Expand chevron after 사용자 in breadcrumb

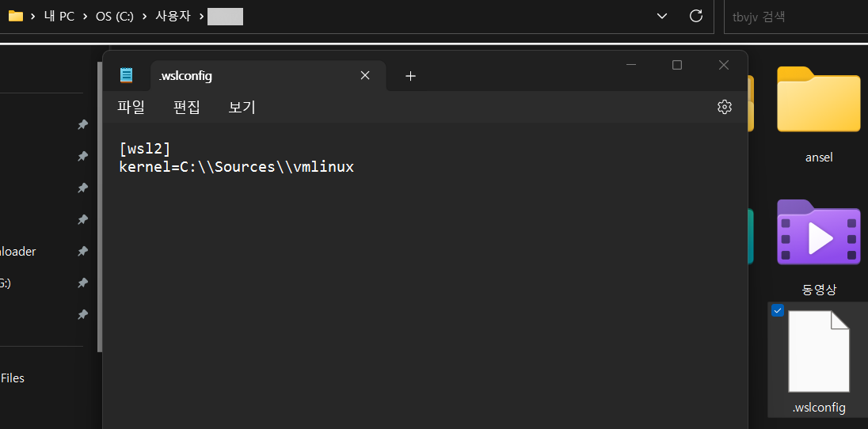[202, 16]
